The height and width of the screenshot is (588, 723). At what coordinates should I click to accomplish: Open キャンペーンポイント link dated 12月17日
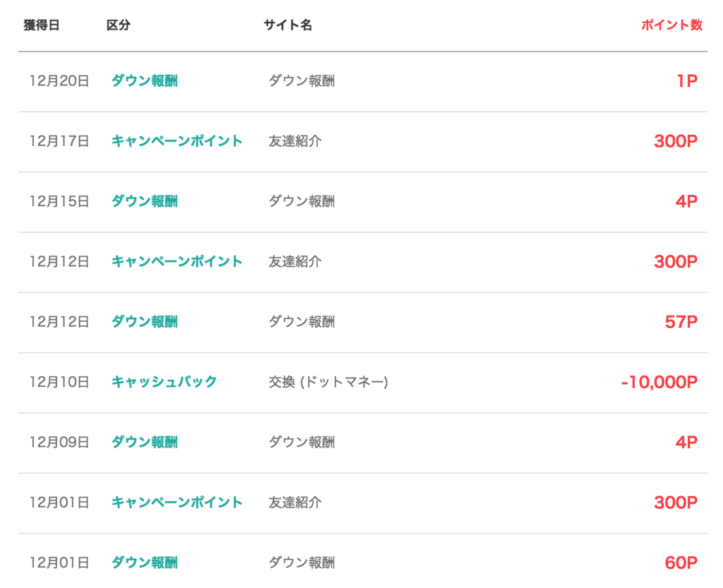(177, 141)
